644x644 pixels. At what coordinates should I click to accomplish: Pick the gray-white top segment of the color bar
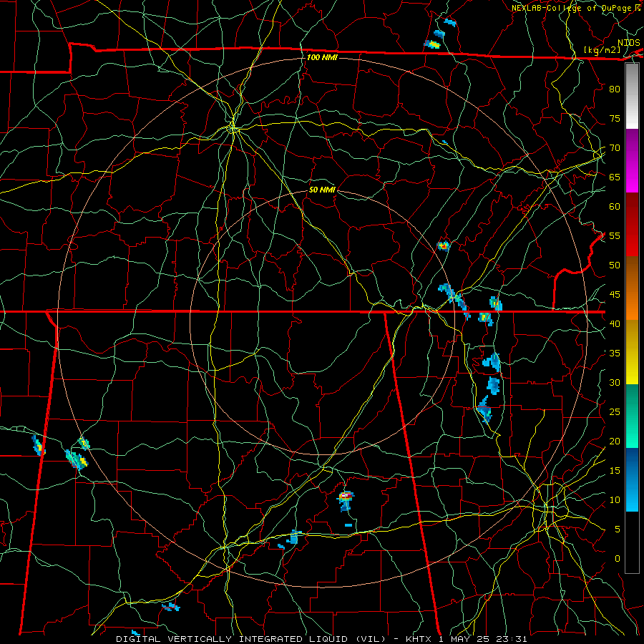pos(632,96)
